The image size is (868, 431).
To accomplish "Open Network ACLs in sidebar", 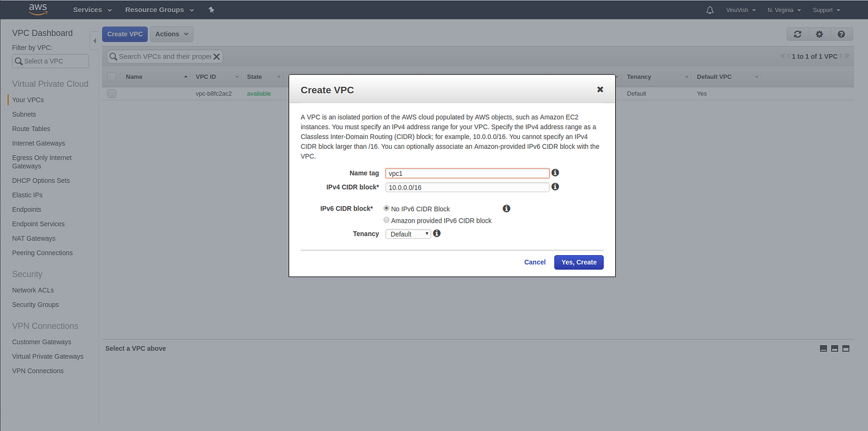I will pyautogui.click(x=33, y=290).
